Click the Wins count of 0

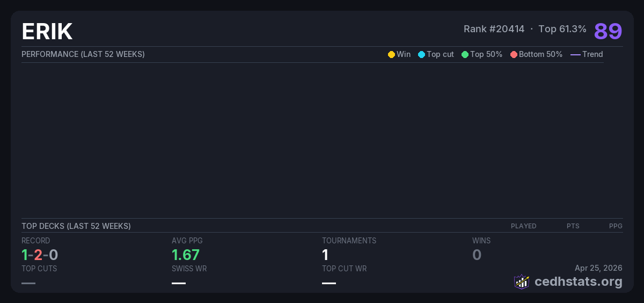coord(477,255)
